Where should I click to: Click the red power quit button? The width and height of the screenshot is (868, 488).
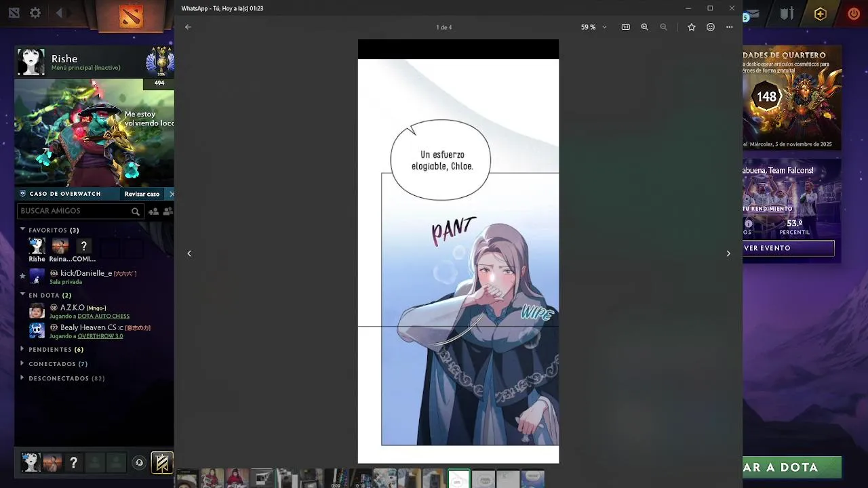point(853,14)
